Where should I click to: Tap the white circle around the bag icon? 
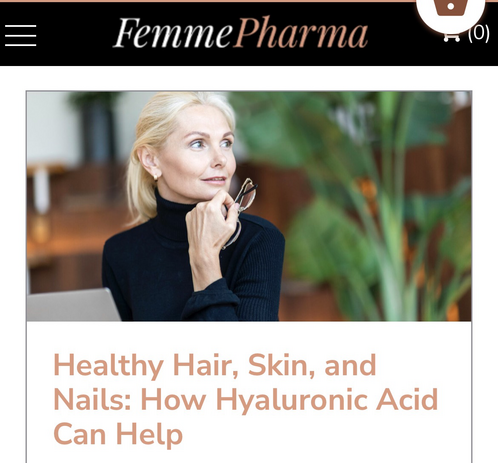point(450,14)
